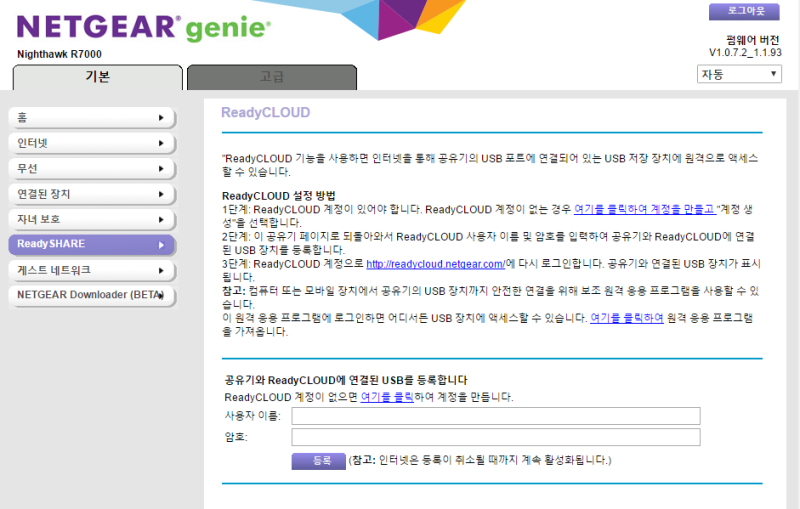The image size is (800, 509).
Task: Click the arrow icon on 인터넷 menu
Action: [x=161, y=143]
